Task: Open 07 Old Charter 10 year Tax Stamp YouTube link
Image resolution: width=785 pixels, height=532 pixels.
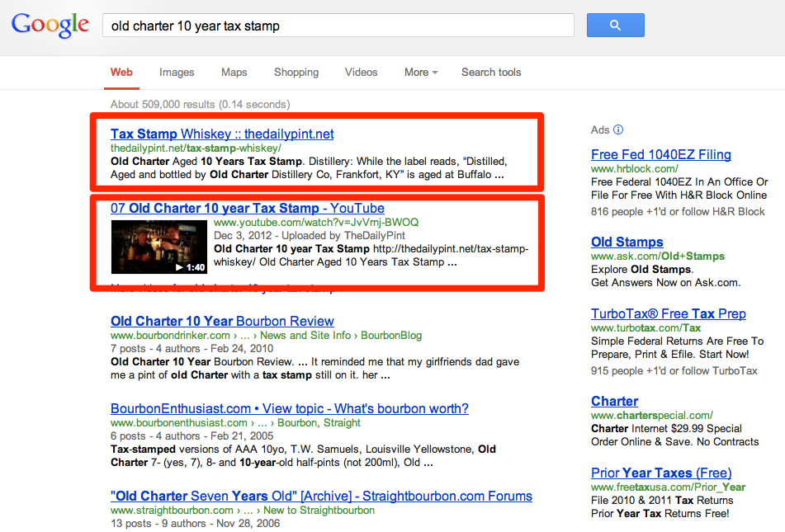Action: tap(248, 208)
